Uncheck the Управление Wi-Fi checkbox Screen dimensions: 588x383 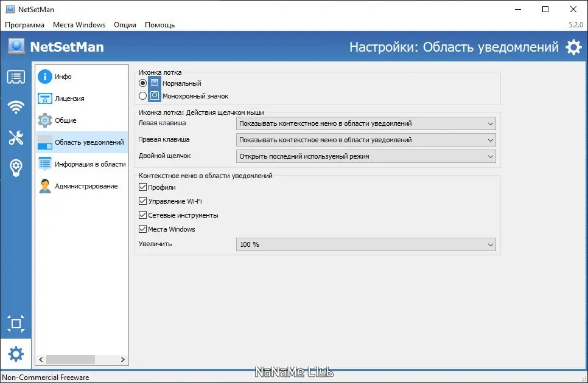click(x=142, y=201)
